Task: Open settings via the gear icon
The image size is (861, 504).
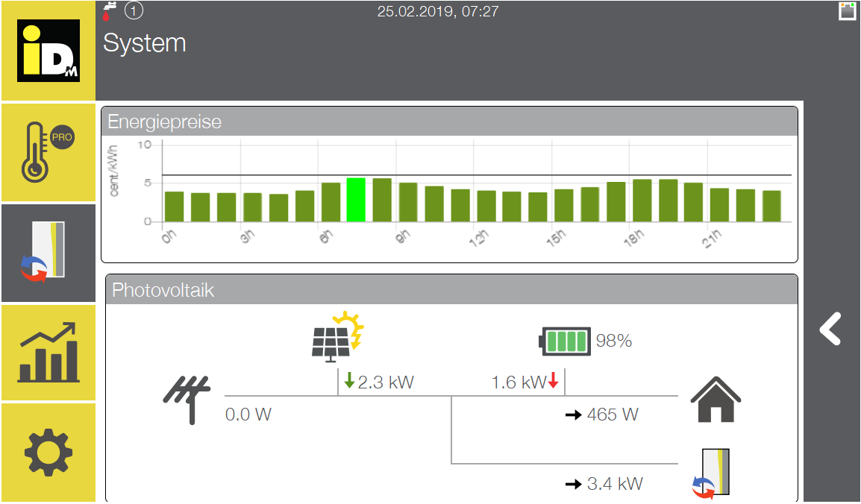Action: [x=48, y=453]
